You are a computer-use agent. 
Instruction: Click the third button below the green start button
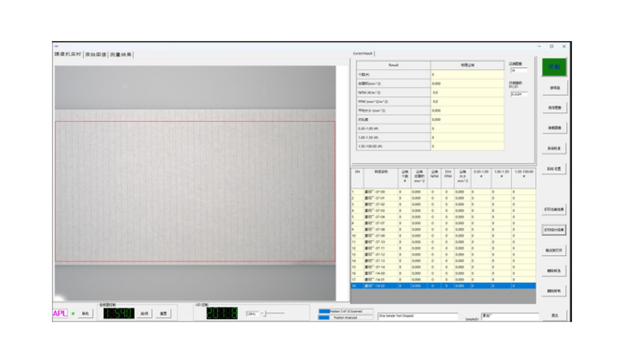click(x=554, y=128)
